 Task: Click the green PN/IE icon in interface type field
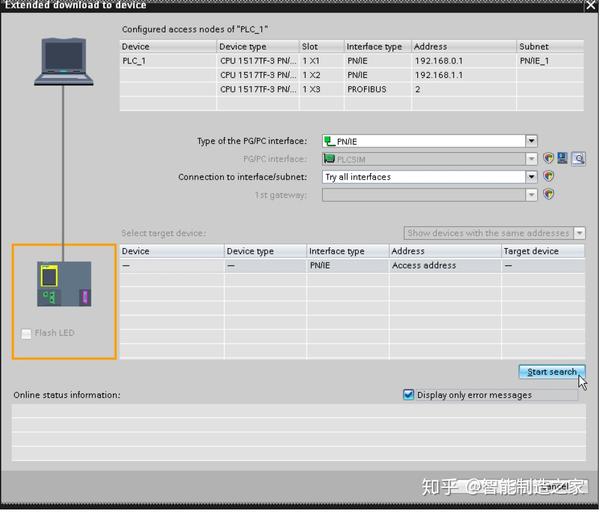point(329,141)
